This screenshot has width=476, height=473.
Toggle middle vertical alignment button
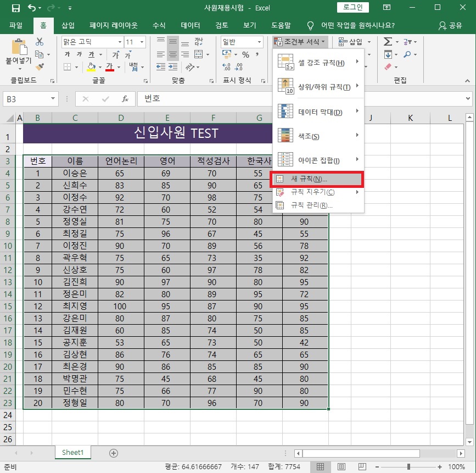[x=173, y=42]
